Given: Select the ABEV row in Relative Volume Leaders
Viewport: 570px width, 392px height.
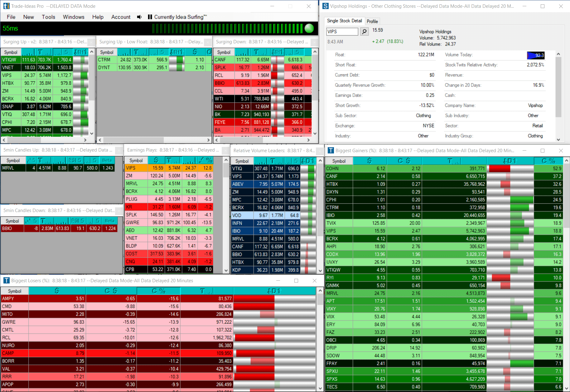Looking at the screenshot, I should click(274, 184).
